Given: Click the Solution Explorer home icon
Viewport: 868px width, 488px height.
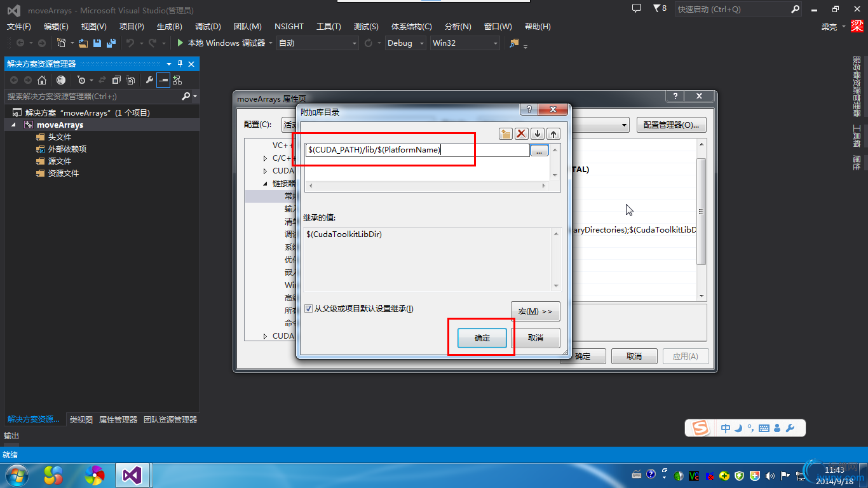Looking at the screenshot, I should point(42,80).
